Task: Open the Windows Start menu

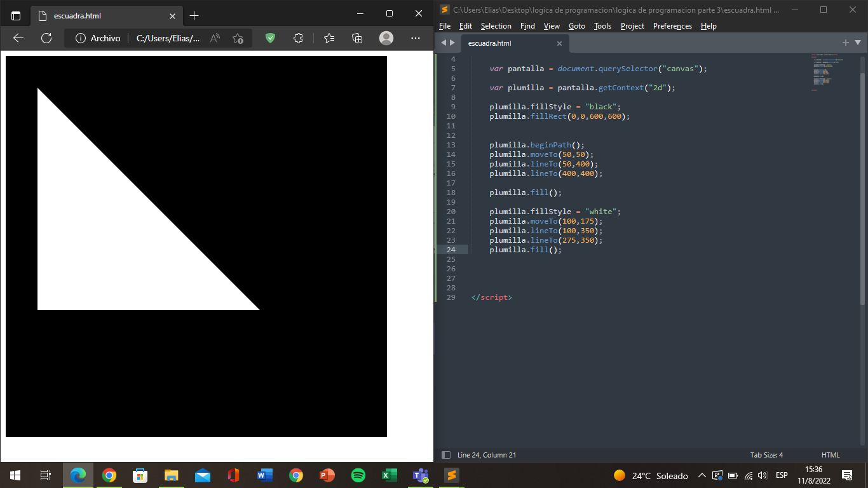Action: pyautogui.click(x=15, y=475)
